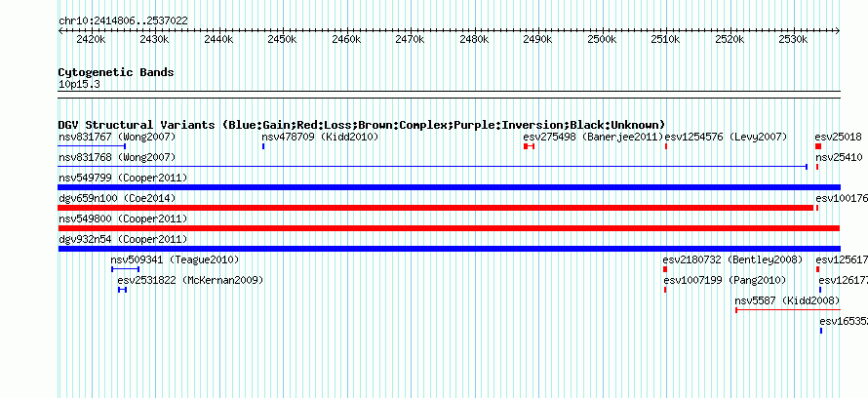868x398 pixels.
Task: Click the red loss glyph under esv275498
Action: point(529,146)
